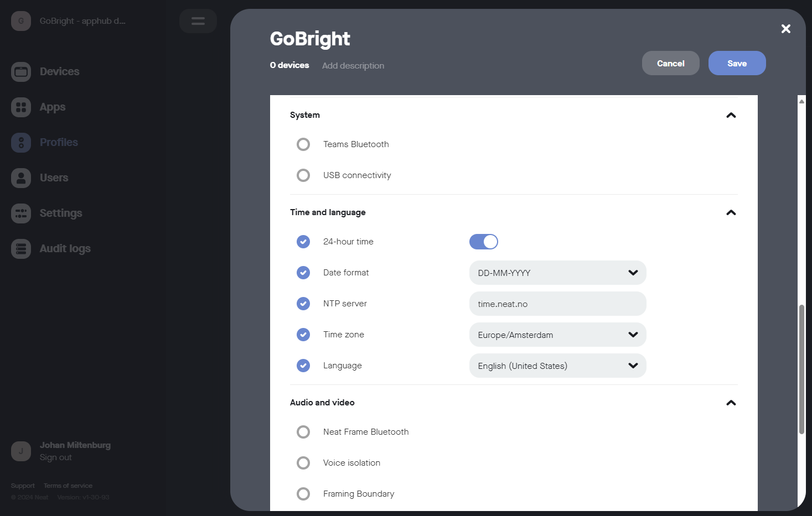Open the Time zone dropdown
The width and height of the screenshot is (812, 516).
tap(557, 335)
